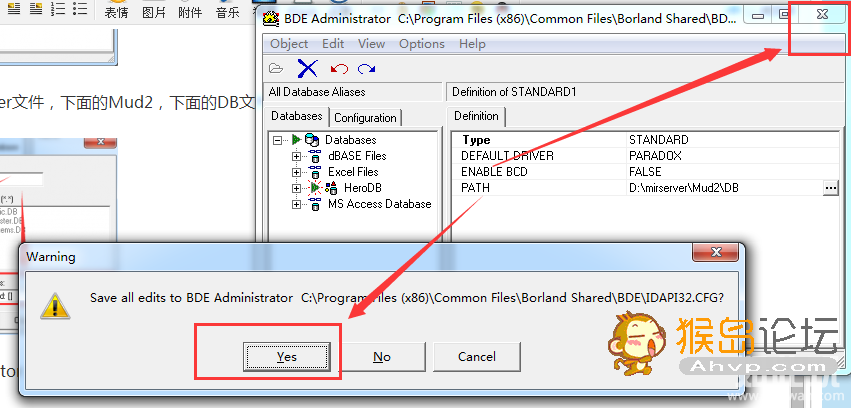Viewport: 851px width, 408px height.
Task: Click the ENABLE BCD property name
Action: pos(494,172)
